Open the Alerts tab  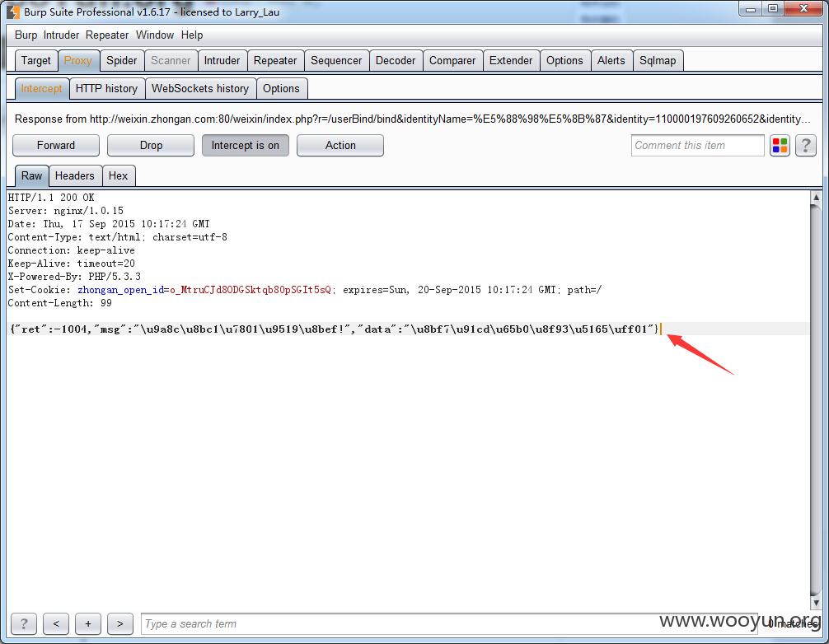611,60
